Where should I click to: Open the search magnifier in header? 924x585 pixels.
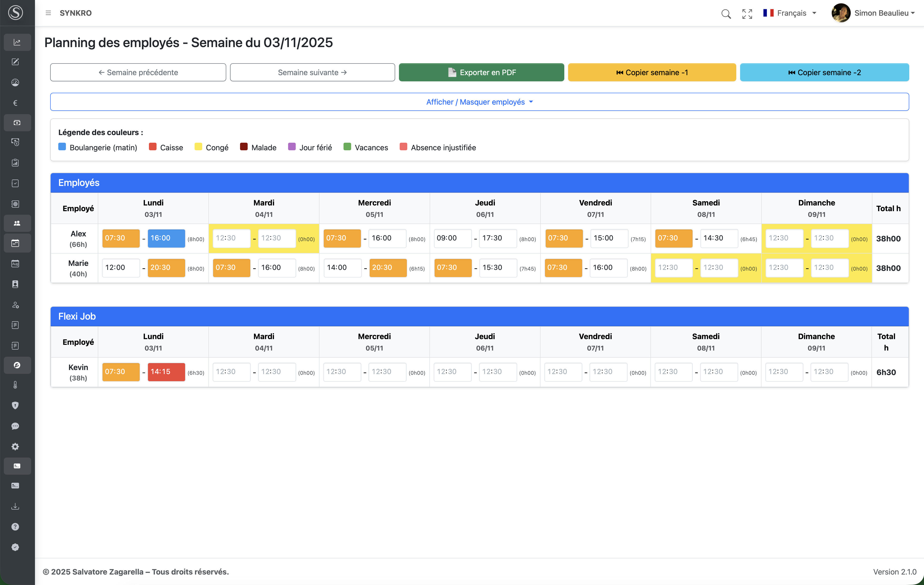pyautogui.click(x=726, y=14)
